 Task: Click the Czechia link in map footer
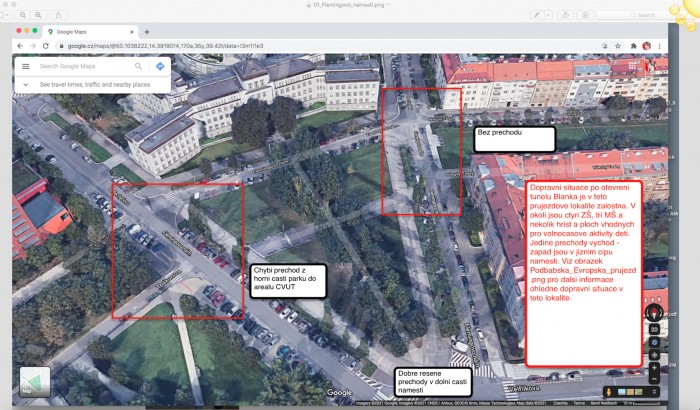(560, 403)
